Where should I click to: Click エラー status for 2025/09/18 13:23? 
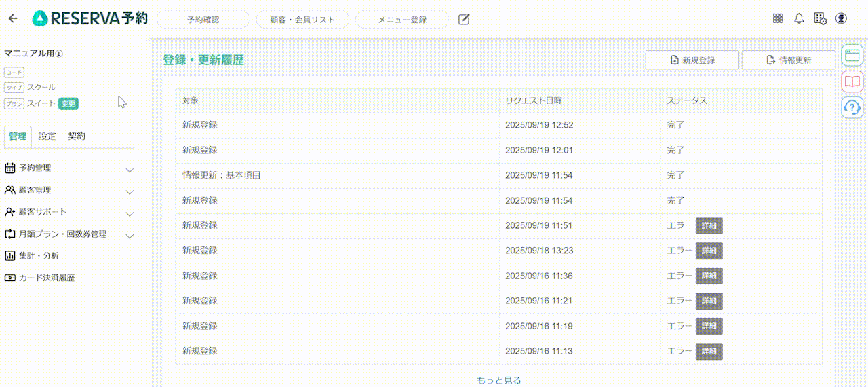679,251
